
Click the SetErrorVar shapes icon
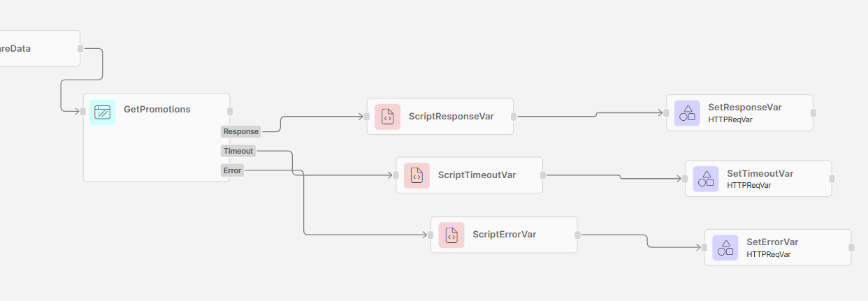pyautogui.click(x=725, y=248)
